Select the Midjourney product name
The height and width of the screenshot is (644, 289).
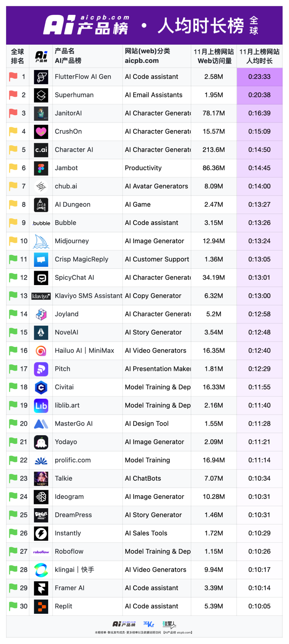click(72, 241)
